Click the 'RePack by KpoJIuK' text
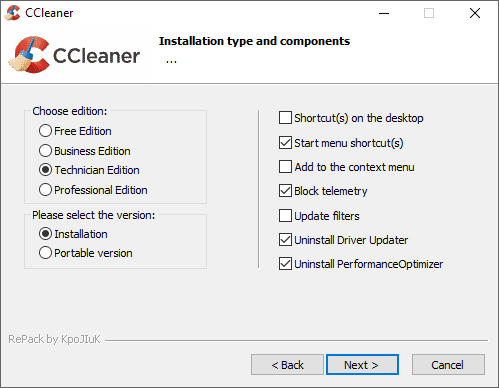This screenshot has width=499, height=388. click(54, 339)
